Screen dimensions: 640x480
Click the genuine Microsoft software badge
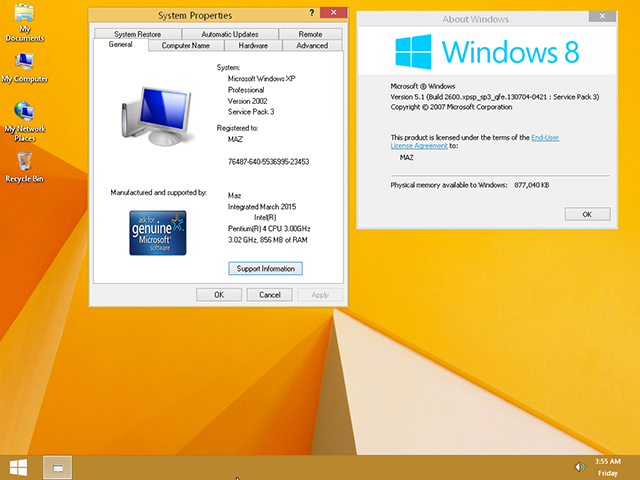(158, 233)
